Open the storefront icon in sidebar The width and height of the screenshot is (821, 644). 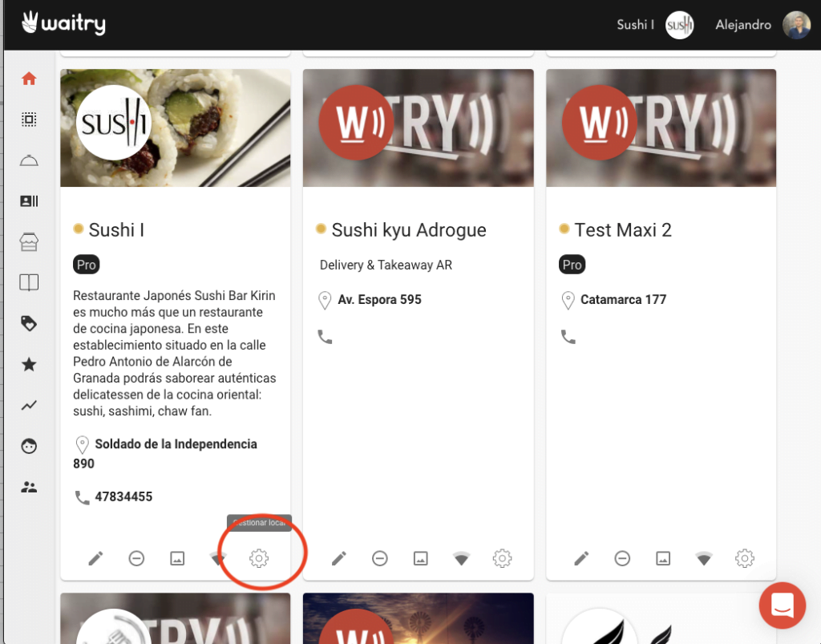coord(29,242)
